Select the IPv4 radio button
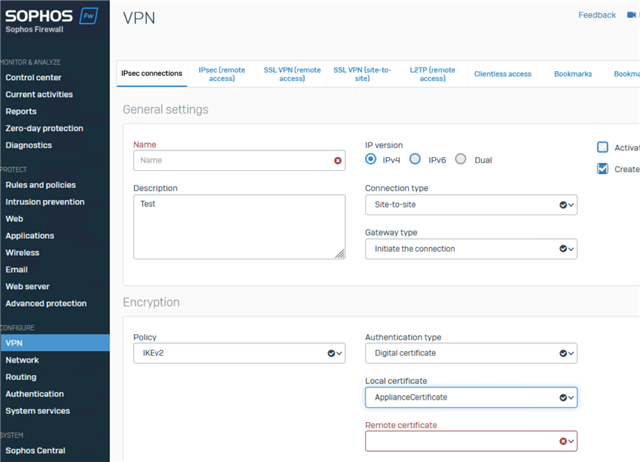 tap(371, 159)
